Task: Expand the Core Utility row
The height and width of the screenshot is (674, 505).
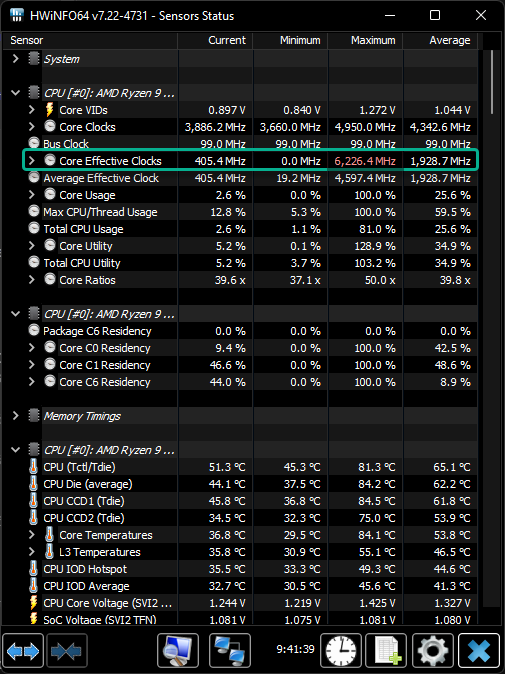Action: point(31,245)
